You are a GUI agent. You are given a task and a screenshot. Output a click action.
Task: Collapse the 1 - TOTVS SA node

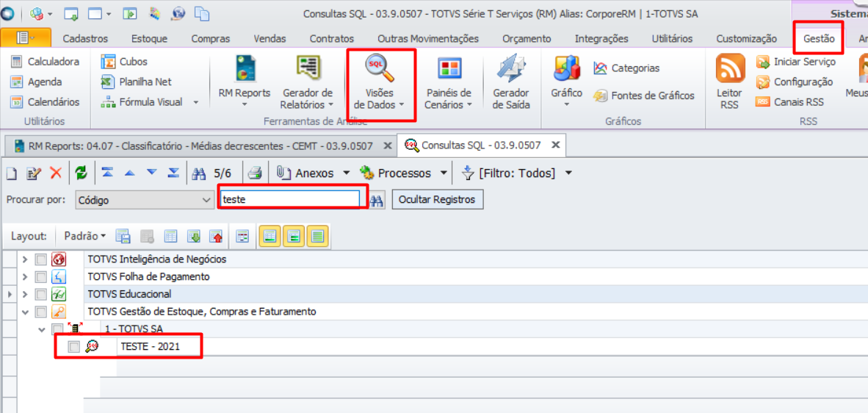(42, 329)
